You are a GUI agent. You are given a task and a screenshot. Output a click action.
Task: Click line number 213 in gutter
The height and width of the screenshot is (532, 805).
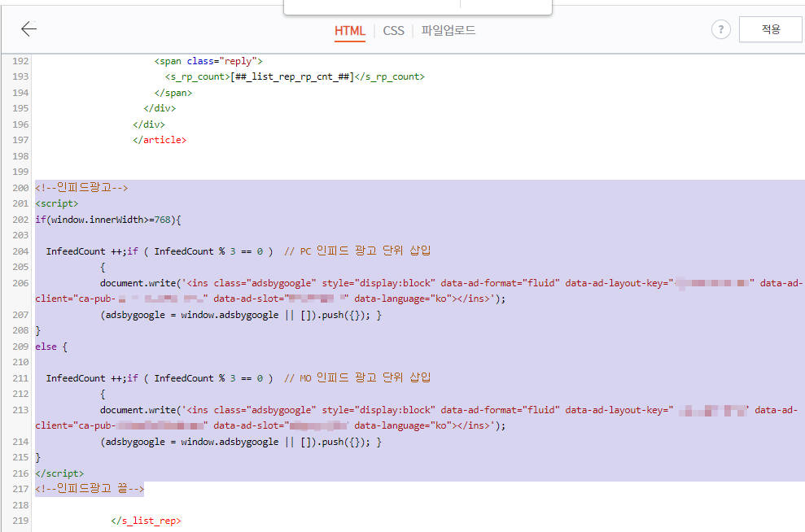pyautogui.click(x=20, y=410)
